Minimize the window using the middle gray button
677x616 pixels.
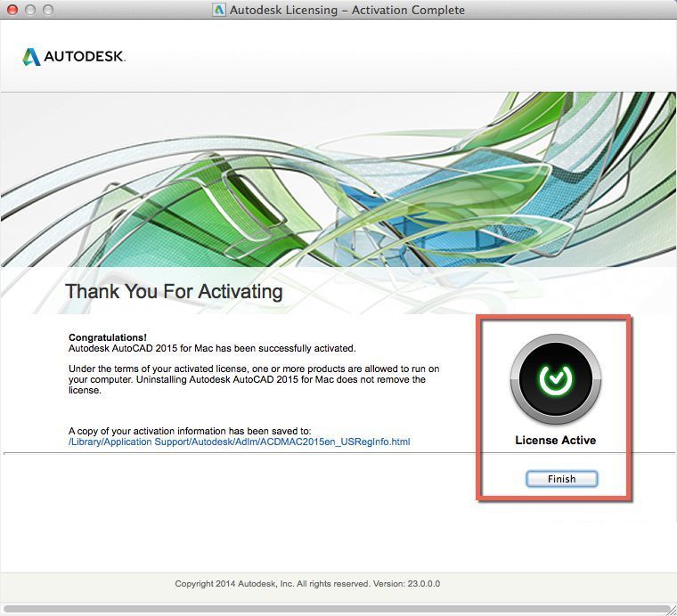30,10
